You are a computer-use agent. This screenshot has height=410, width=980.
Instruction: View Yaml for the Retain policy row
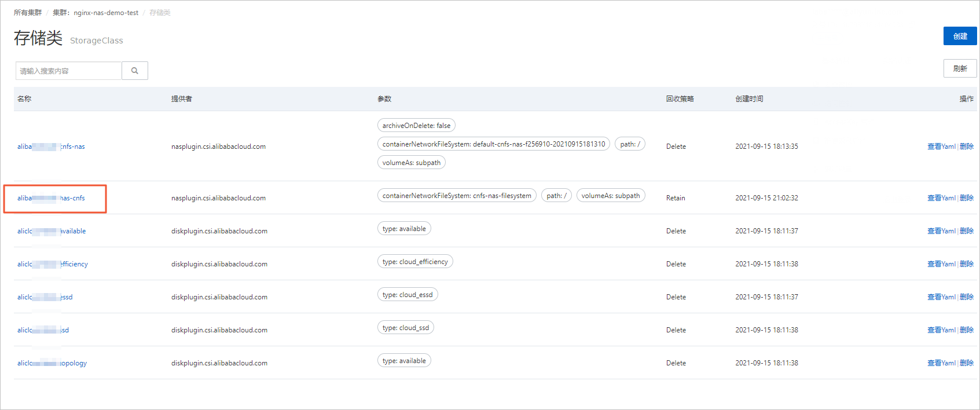pos(941,198)
